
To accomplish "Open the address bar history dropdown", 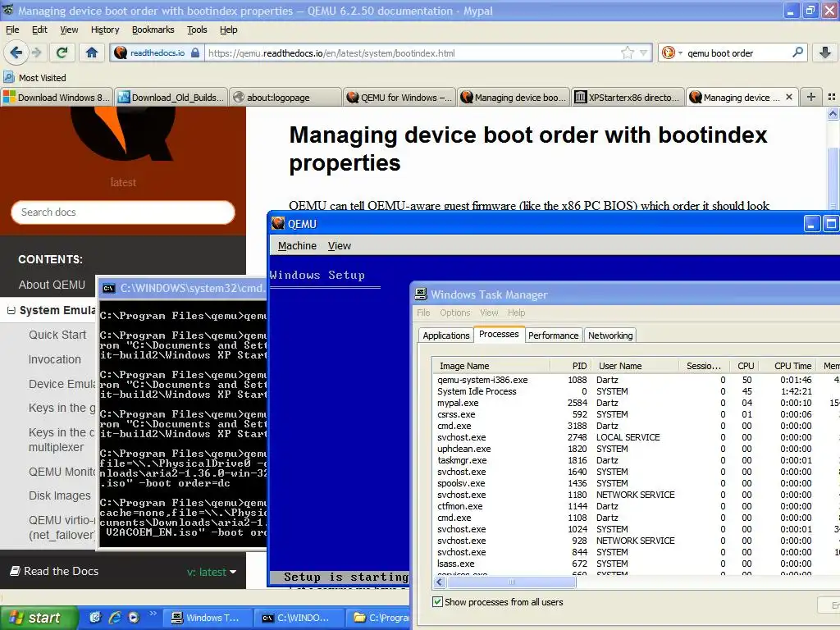I will (644, 52).
